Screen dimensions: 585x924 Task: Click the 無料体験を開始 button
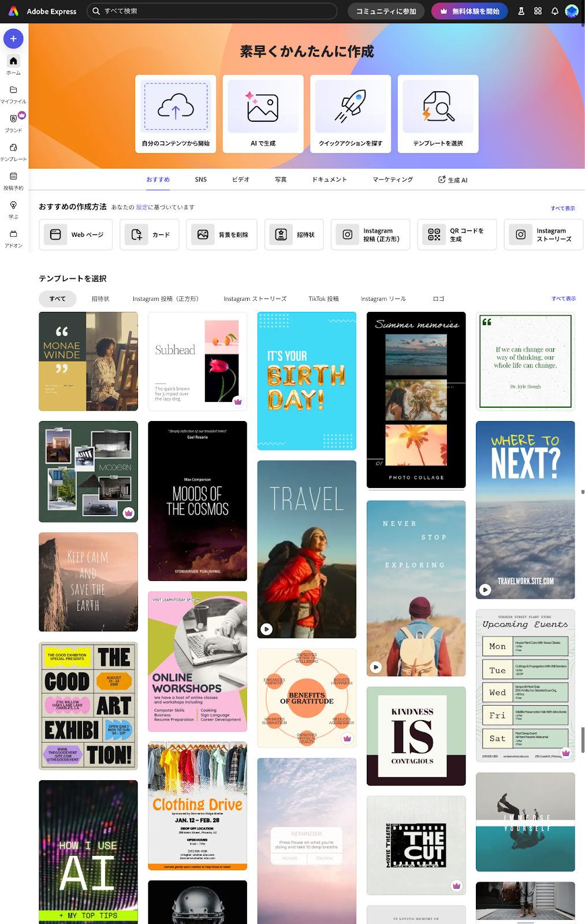coord(470,11)
